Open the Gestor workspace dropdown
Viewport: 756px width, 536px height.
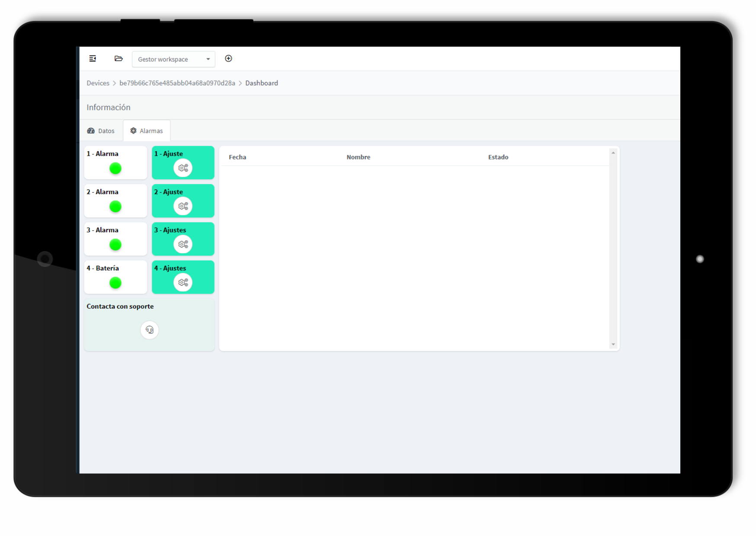[x=173, y=59]
